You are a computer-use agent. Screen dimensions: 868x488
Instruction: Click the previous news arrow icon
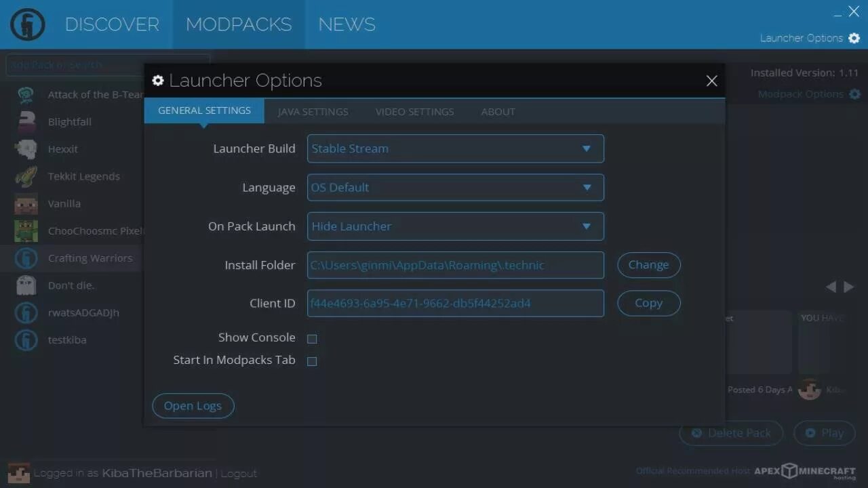pyautogui.click(x=831, y=287)
